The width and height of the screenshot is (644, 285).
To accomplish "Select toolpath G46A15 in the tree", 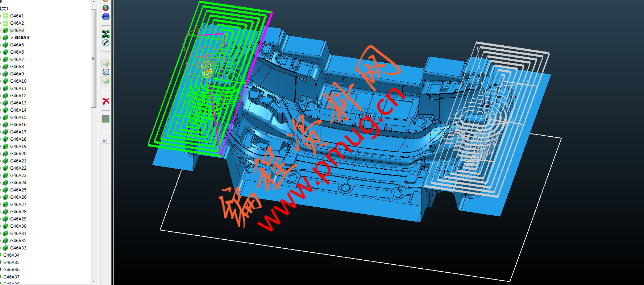I will point(18,117).
